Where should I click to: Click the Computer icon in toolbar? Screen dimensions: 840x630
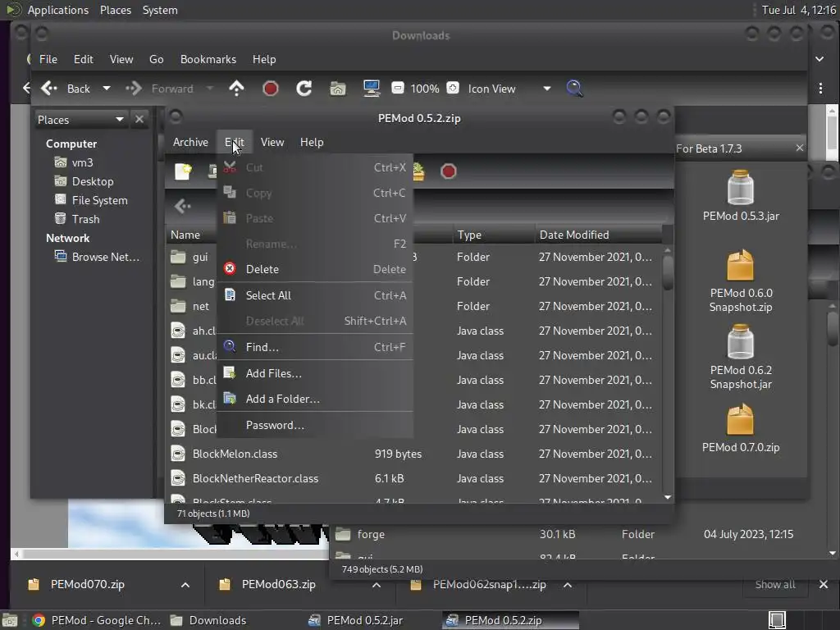tap(372, 89)
